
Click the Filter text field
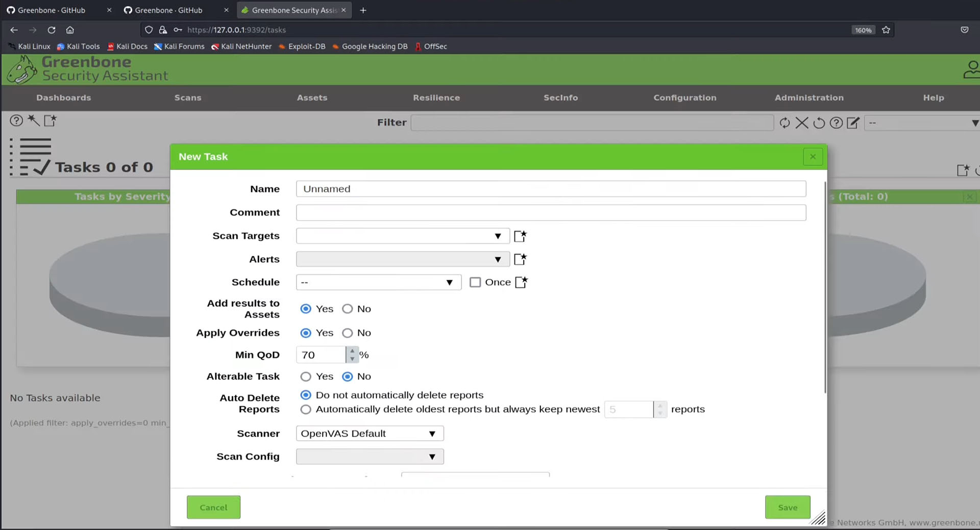tap(592, 123)
